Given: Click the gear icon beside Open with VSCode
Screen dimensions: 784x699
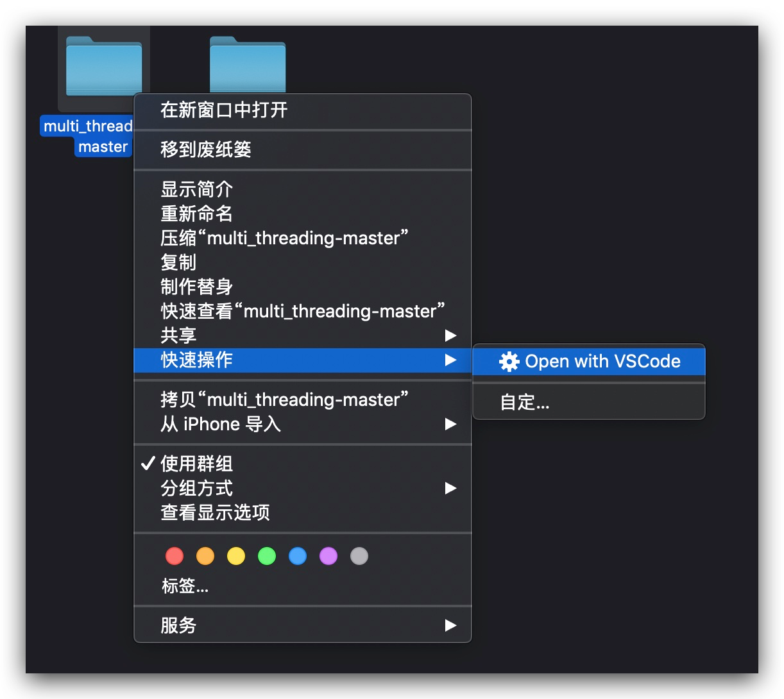Looking at the screenshot, I should 508,361.
